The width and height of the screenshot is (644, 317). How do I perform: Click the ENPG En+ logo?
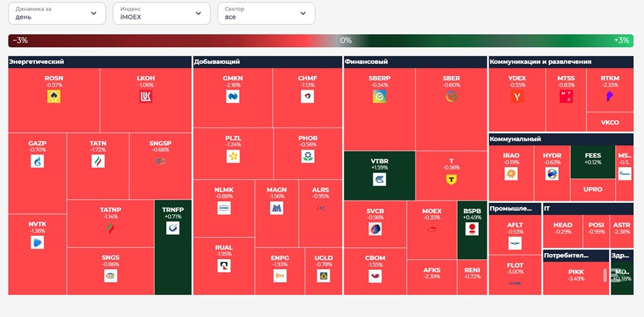point(280,276)
